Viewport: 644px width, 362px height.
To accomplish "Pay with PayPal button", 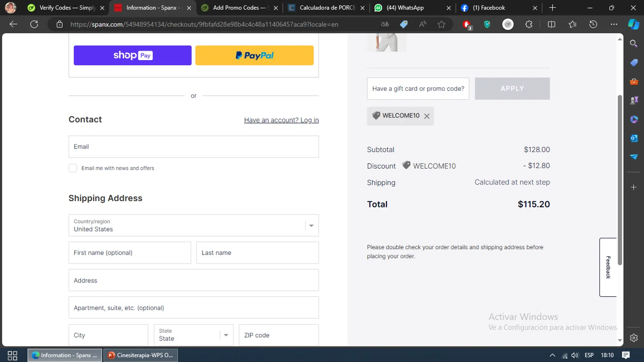I will coord(255,55).
